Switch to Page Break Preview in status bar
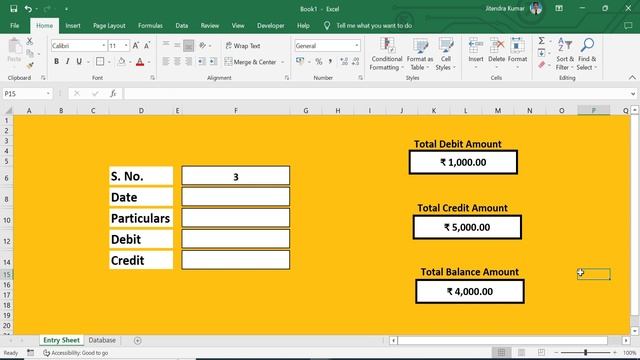640x360 pixels. [541, 352]
